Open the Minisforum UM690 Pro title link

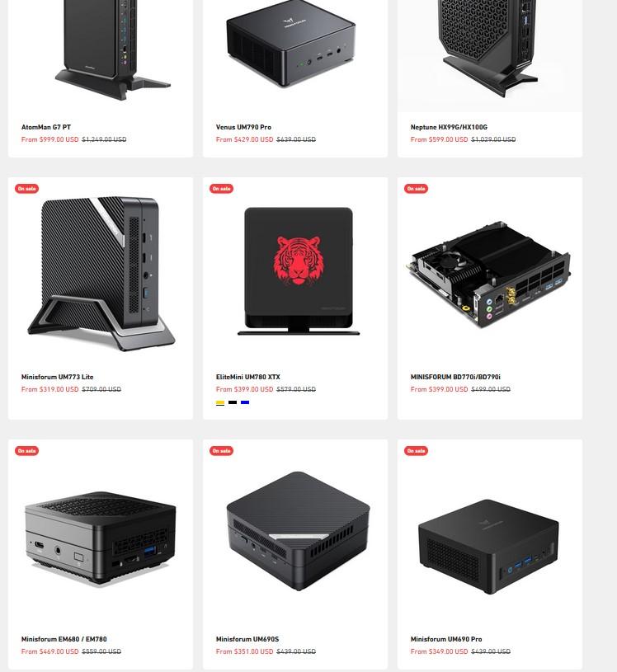446,639
